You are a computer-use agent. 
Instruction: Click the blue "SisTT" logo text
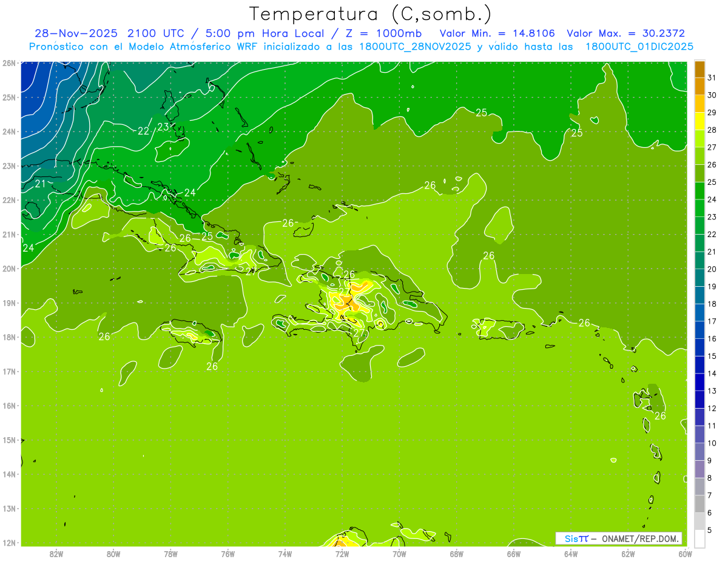point(577,538)
